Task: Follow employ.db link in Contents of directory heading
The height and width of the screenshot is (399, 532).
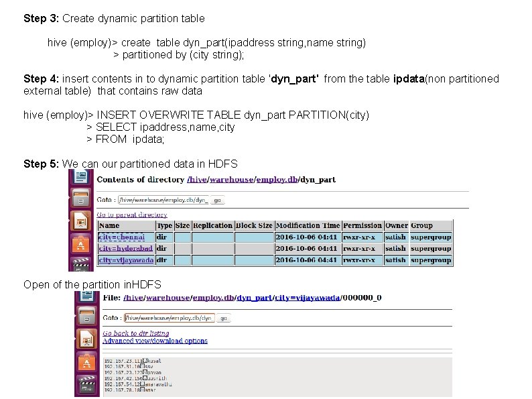Action: click(x=277, y=180)
